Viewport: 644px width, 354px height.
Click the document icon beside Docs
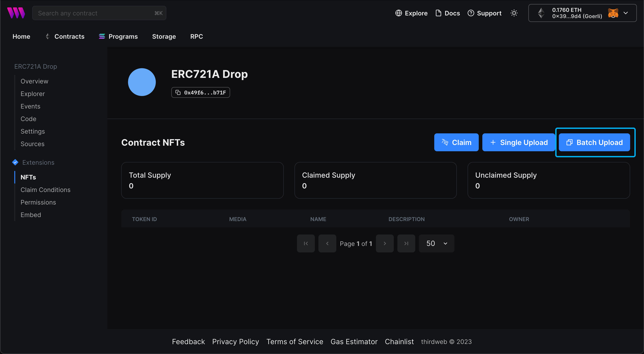pos(438,13)
